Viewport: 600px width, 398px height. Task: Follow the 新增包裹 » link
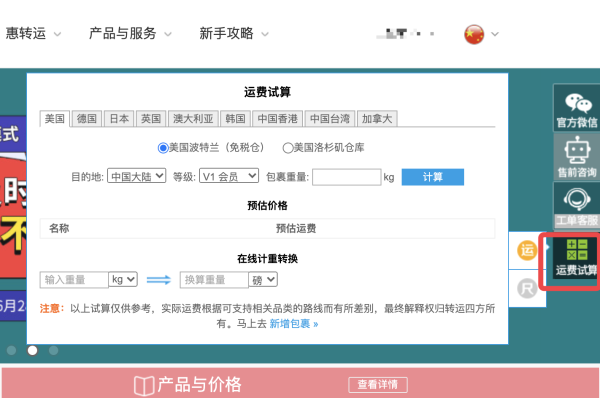294,324
